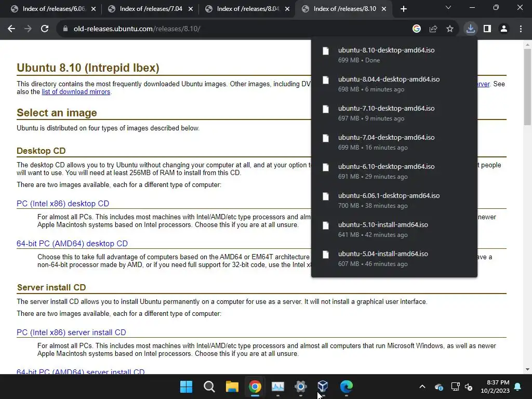Image resolution: width=532 pixels, height=399 pixels.
Task: Click file icon of ubuntu-8.04.4-desktop-amd64.iso
Action: point(326,80)
